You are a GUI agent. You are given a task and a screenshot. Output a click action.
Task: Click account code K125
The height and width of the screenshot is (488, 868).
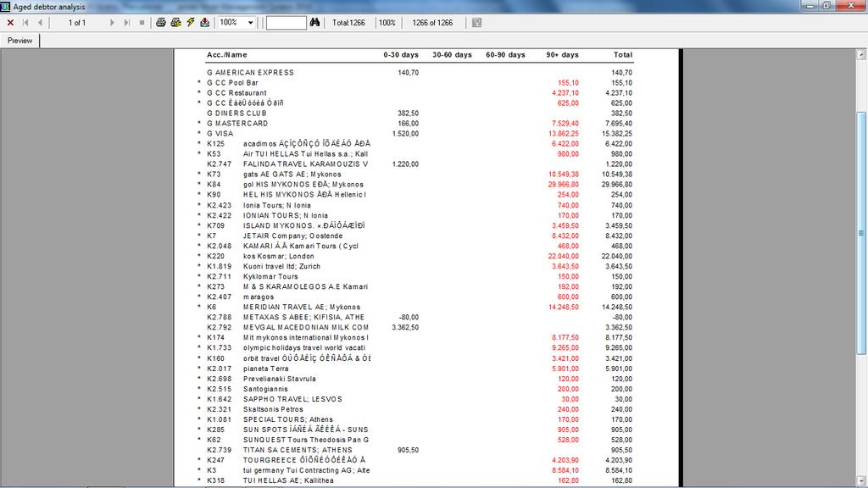[216, 144]
